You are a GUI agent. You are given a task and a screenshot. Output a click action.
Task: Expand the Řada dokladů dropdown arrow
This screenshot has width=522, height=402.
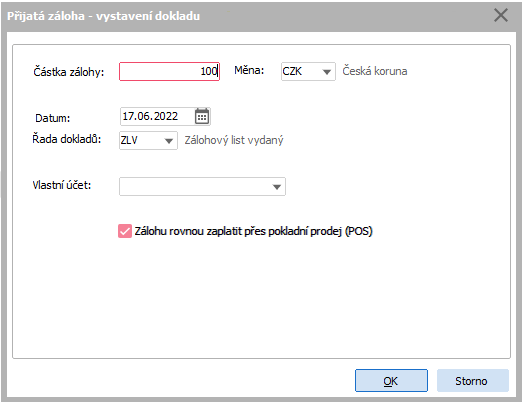(169, 141)
